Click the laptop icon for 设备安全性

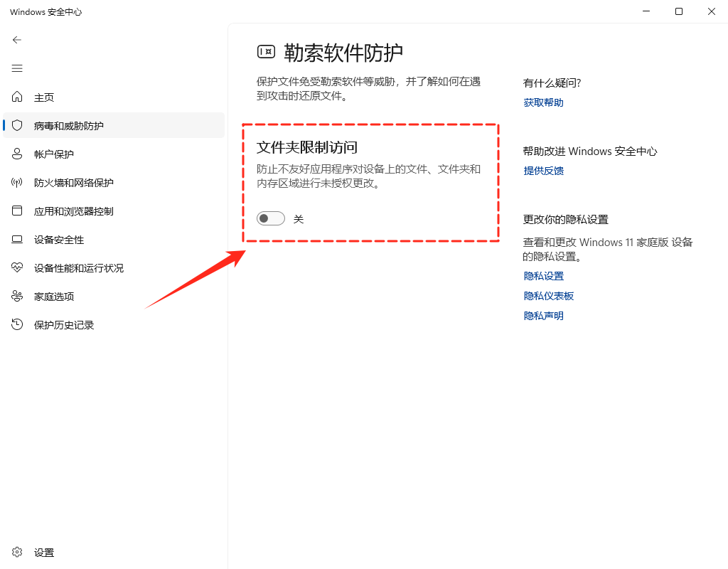pos(17,240)
